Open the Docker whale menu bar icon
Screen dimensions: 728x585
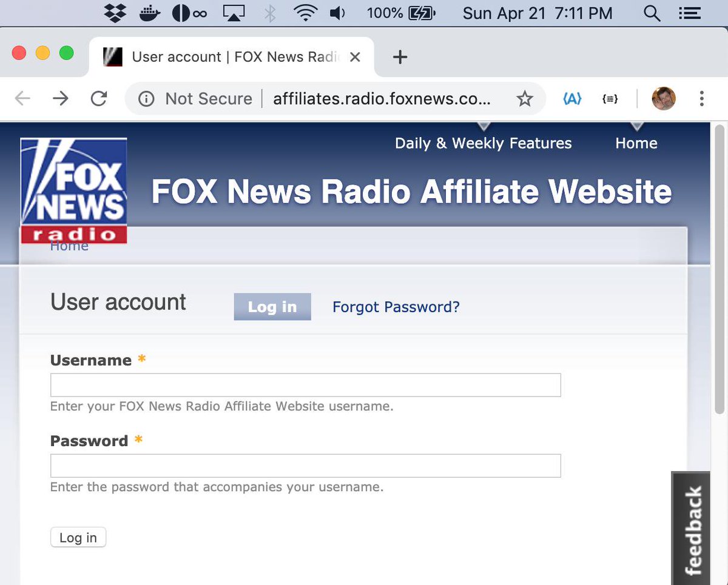coord(150,13)
